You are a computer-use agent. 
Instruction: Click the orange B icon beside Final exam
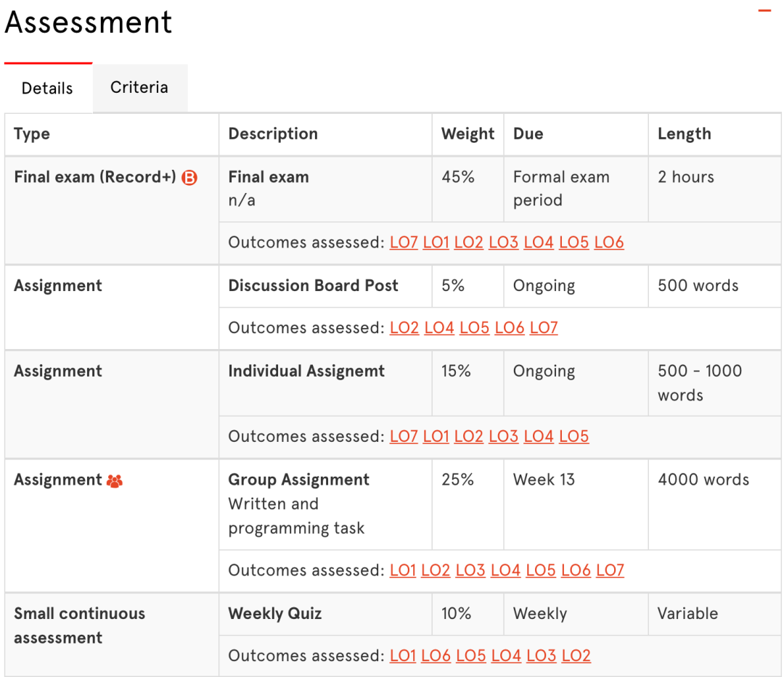pos(189,178)
